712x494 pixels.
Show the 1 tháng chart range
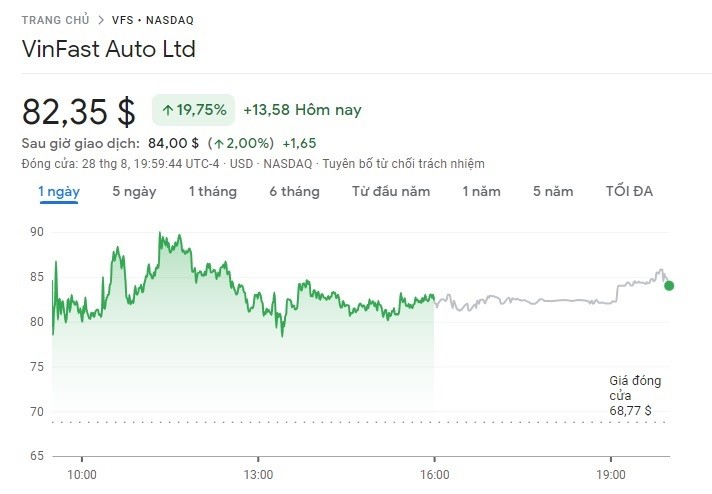[212, 191]
